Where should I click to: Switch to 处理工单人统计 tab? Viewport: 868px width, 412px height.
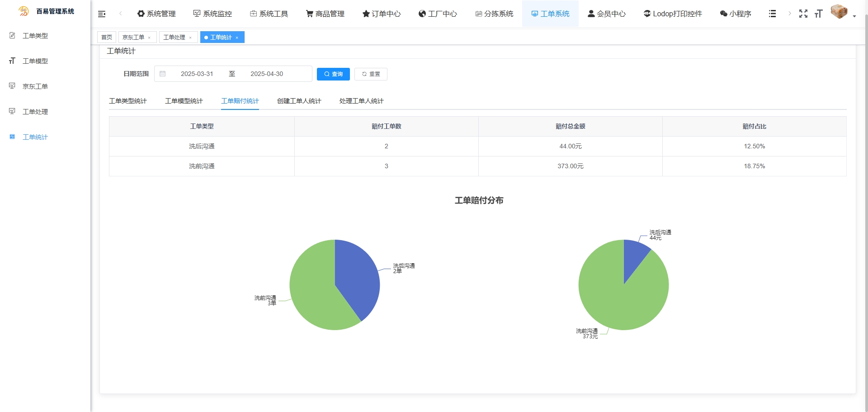361,101
